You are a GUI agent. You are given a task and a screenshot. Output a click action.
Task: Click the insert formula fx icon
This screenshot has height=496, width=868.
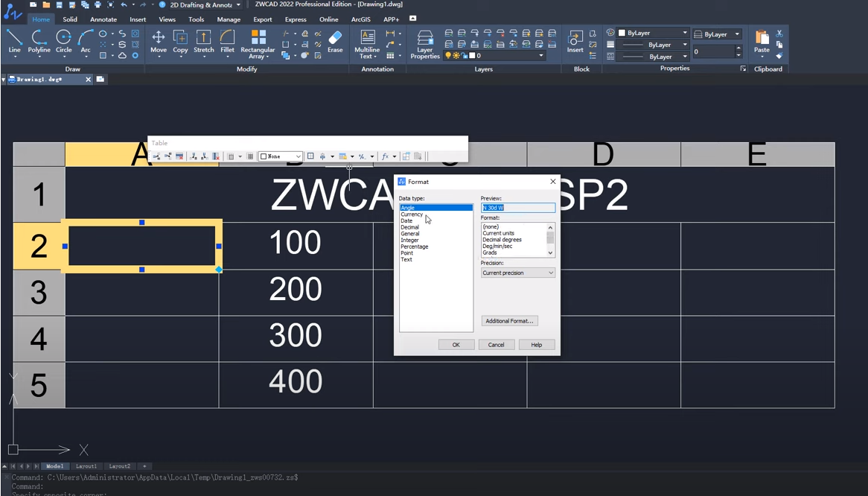pyautogui.click(x=386, y=156)
